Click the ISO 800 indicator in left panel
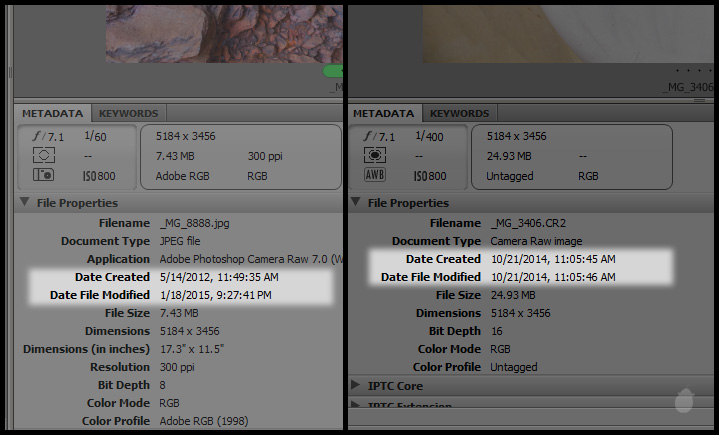 [101, 176]
